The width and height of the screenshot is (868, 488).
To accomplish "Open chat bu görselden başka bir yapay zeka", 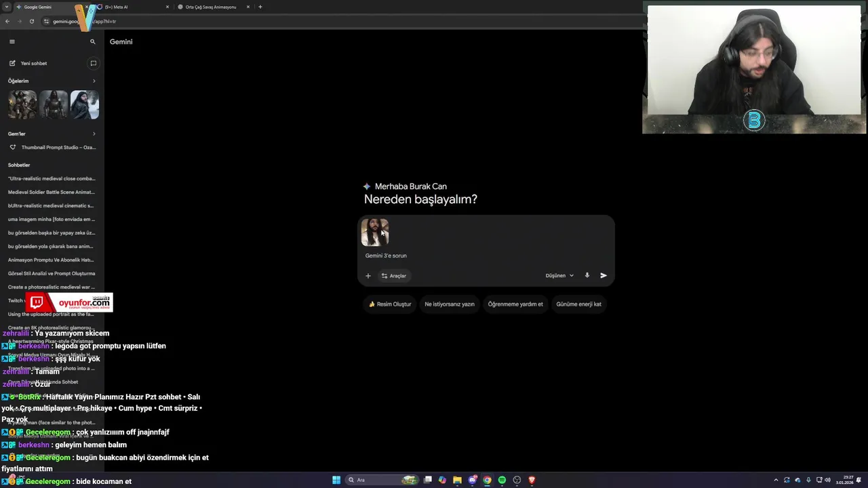I will coord(52,232).
